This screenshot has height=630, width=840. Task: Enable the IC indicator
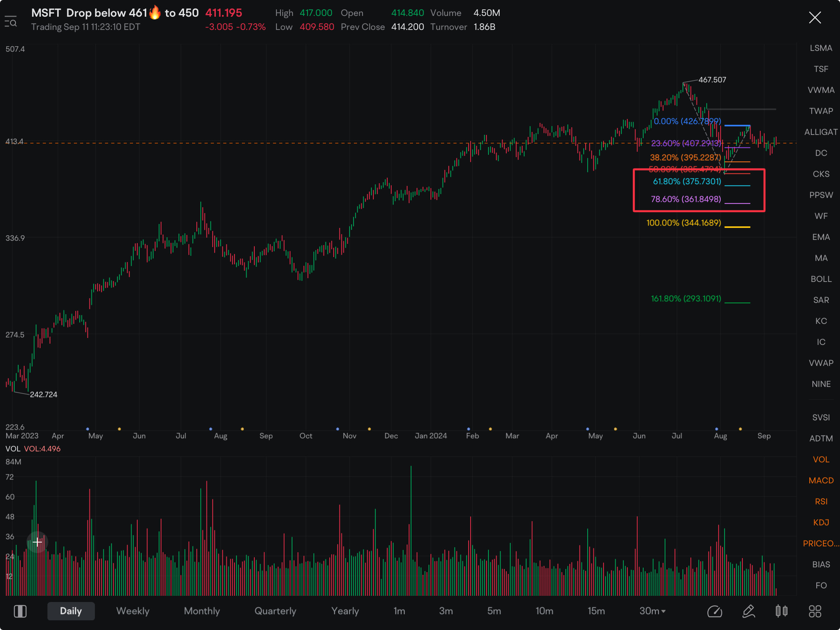pyautogui.click(x=821, y=342)
